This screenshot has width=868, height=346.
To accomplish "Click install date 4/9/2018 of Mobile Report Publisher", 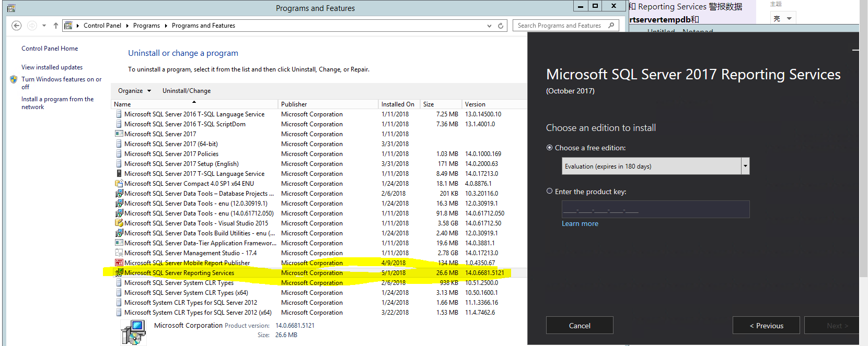I will [x=394, y=263].
